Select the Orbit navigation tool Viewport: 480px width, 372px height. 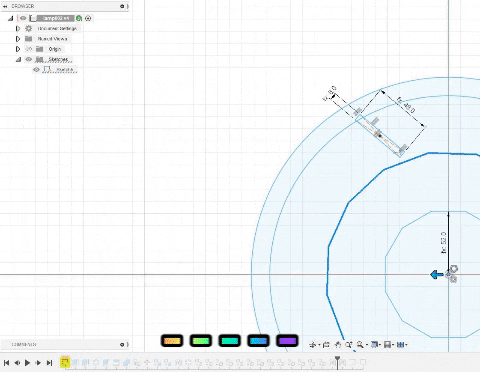click(312, 345)
